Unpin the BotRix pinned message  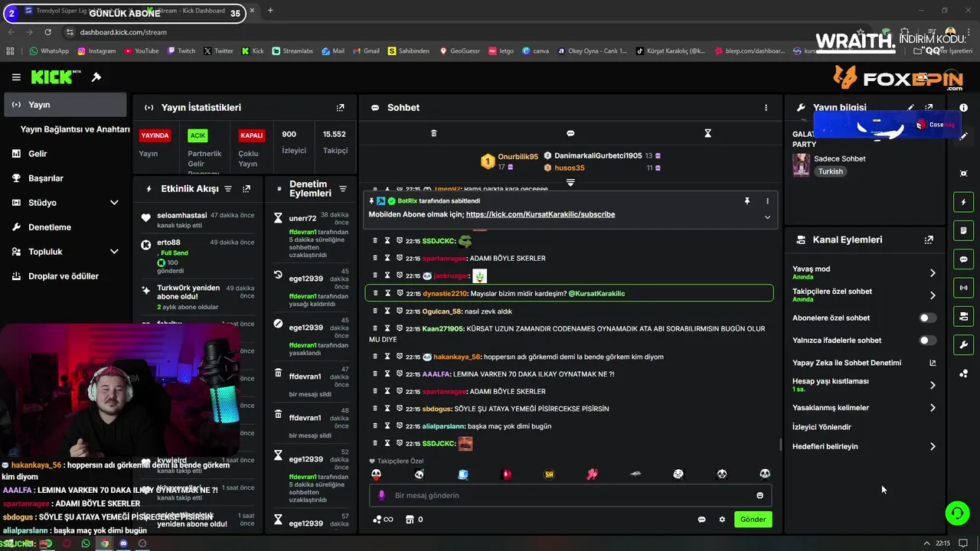[747, 201]
